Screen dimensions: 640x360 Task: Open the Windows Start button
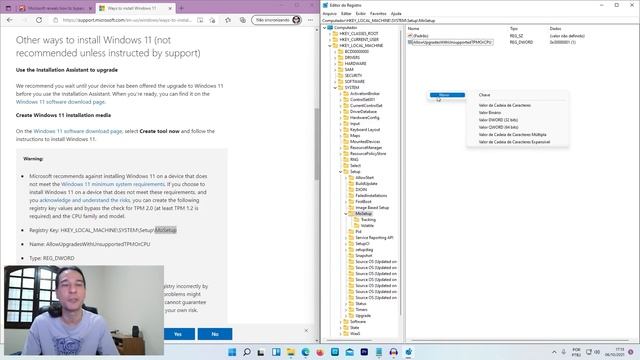click(232, 352)
